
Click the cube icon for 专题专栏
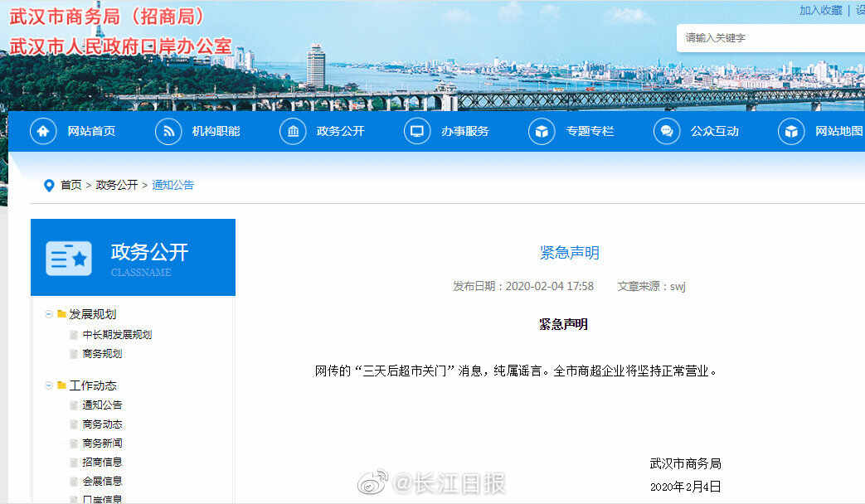click(x=542, y=132)
